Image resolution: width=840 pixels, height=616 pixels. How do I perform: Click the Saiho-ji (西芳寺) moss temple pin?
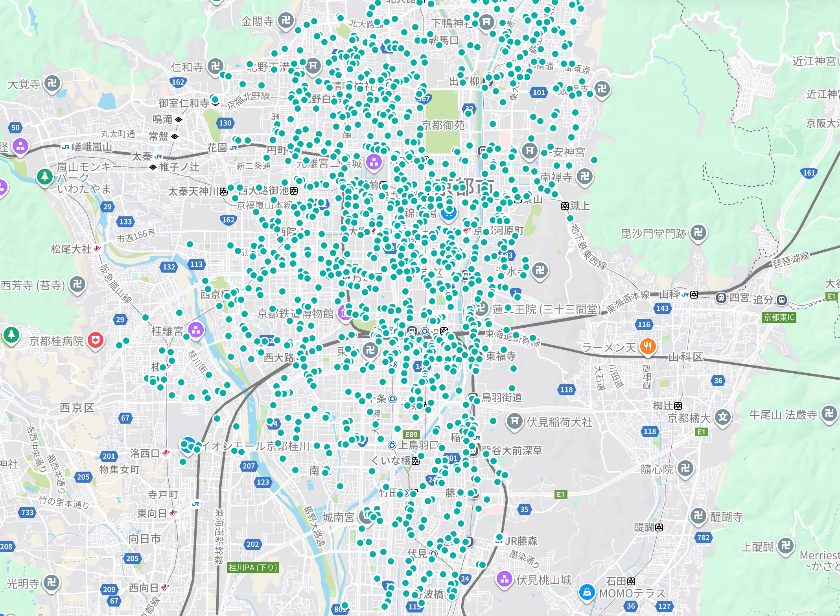77,284
